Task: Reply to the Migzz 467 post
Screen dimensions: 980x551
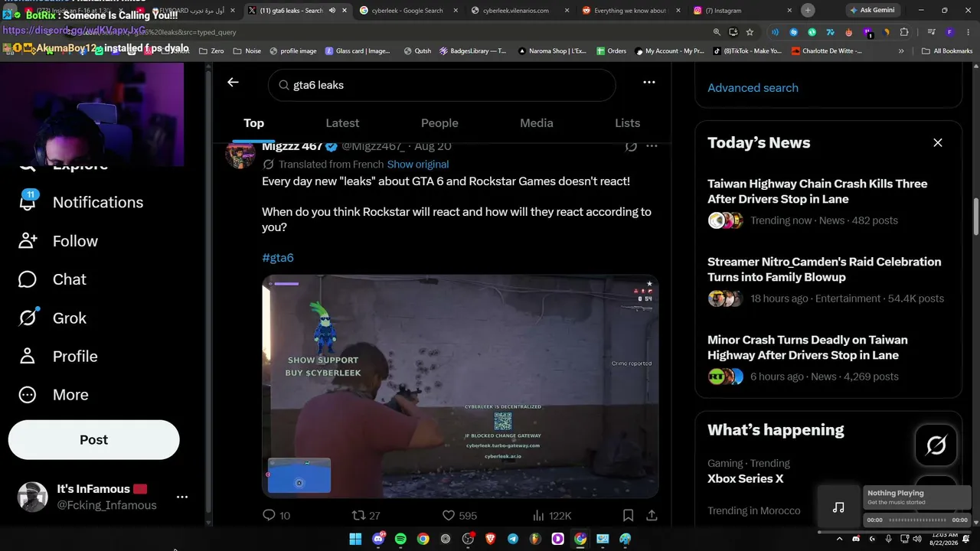Action: tap(276, 516)
